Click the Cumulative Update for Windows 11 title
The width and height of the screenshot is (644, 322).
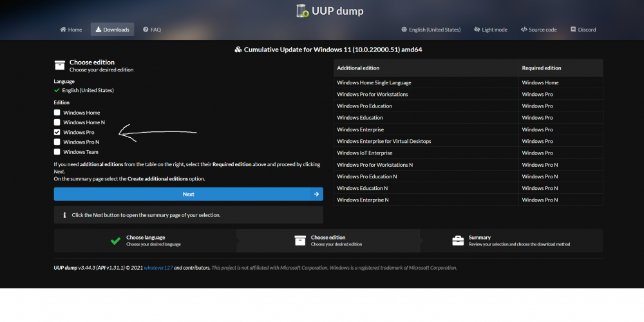coord(333,50)
